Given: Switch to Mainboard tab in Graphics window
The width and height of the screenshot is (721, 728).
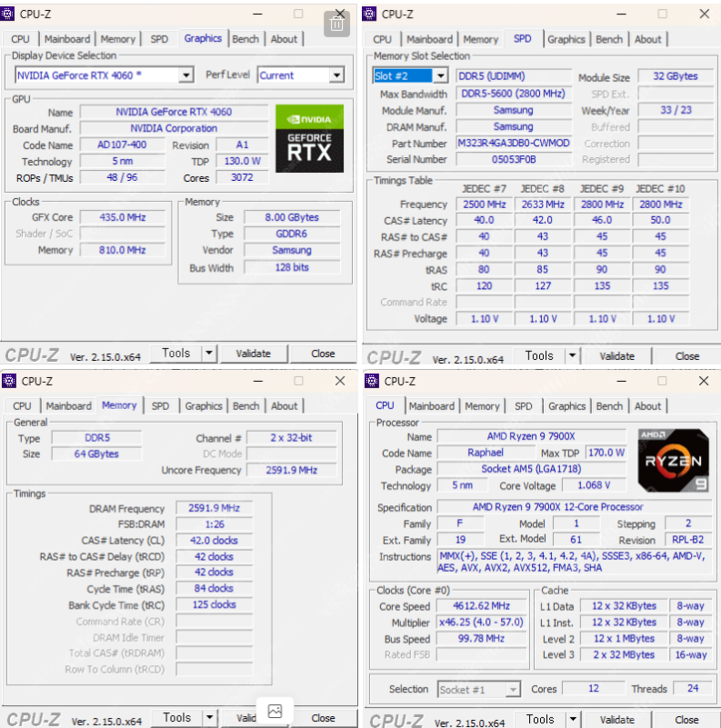Looking at the screenshot, I should coord(67,39).
